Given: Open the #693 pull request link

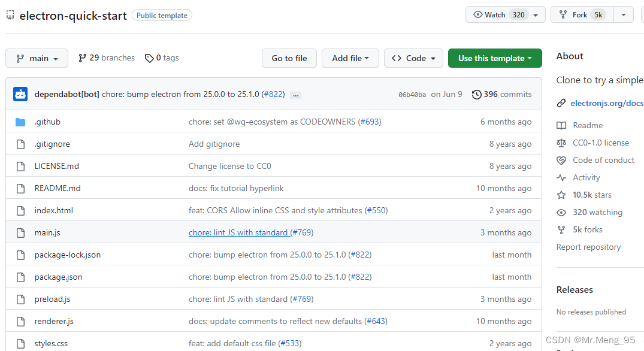Looking at the screenshot, I should click(370, 122).
